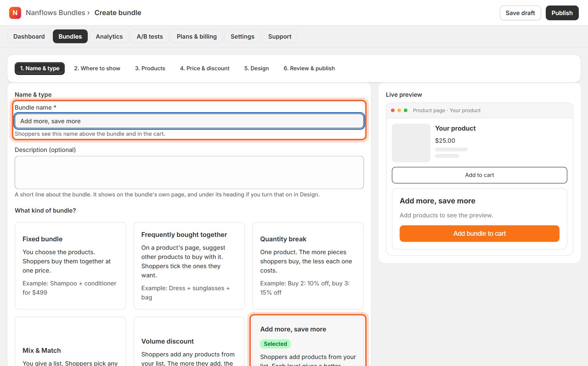This screenshot has height=366, width=588.
Task: Click Add to cart in live preview
Action: coord(480,175)
